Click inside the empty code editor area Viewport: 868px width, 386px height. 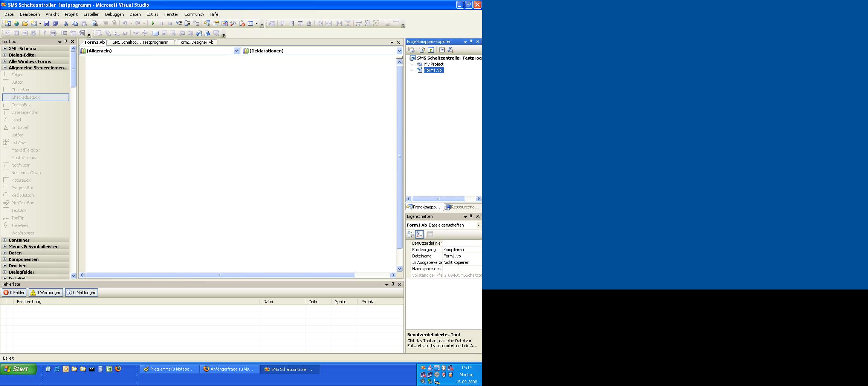coord(241,164)
